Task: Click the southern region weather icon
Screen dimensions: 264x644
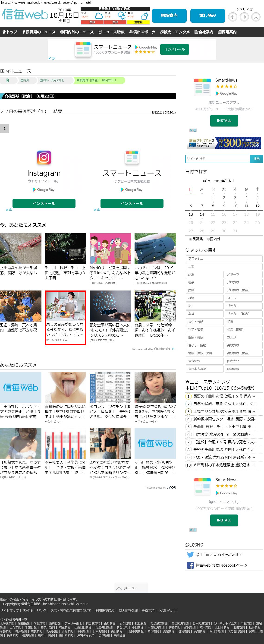Action: [145, 16]
